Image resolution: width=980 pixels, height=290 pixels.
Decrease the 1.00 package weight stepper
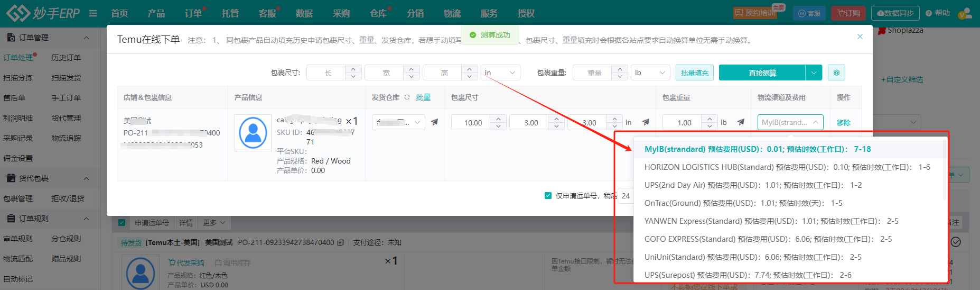(x=710, y=126)
